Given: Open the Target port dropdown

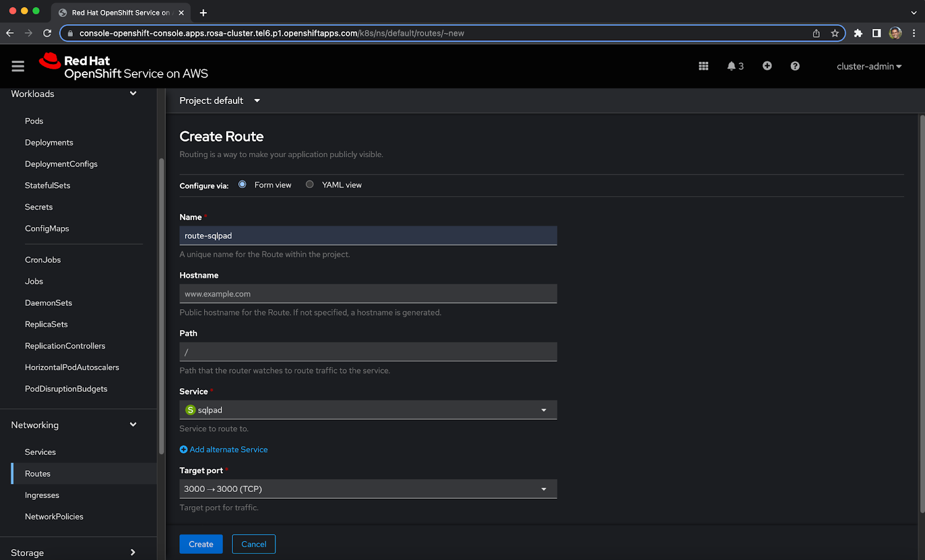Looking at the screenshot, I should point(368,489).
